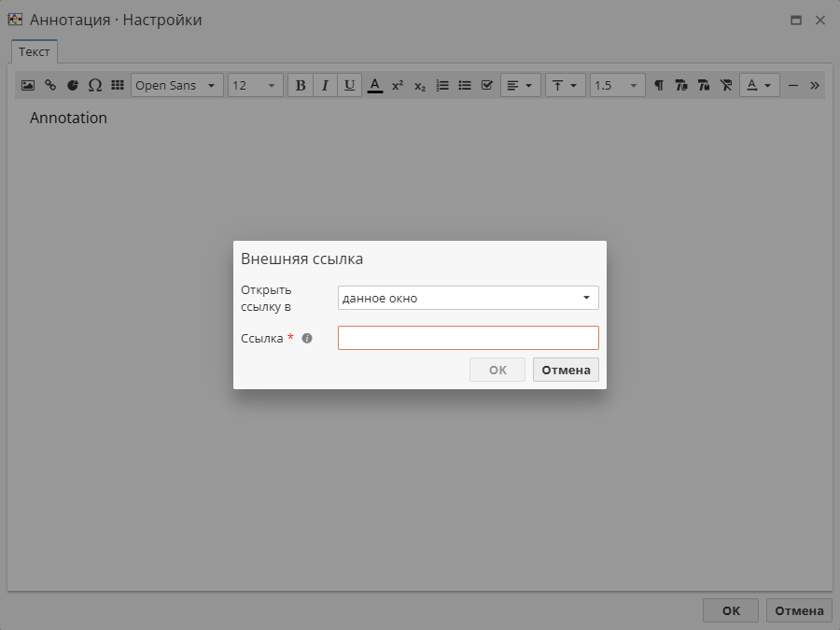Click the OK button at window bottom
Screen dimensions: 840x630
click(x=731, y=610)
